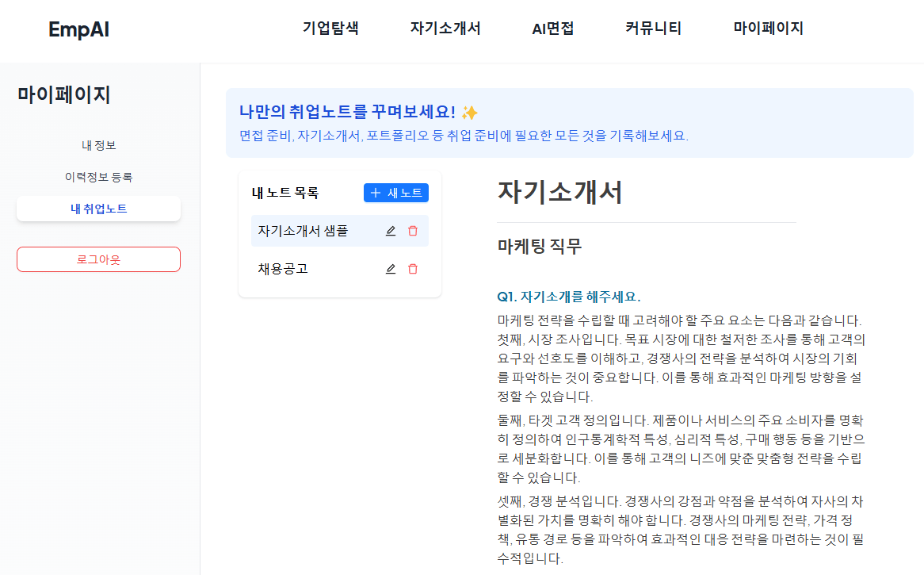
Task: Click the highlighted 내 취업노트 sidebar item
Action: click(x=98, y=209)
